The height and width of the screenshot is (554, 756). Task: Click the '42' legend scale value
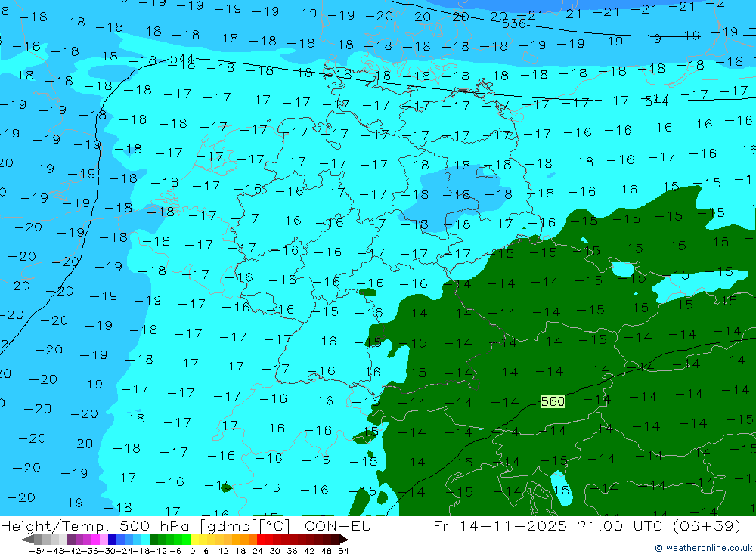coord(309,551)
